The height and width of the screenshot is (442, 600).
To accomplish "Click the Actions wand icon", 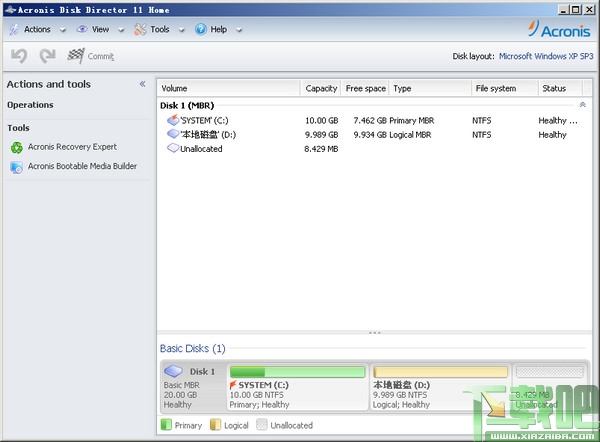I will tap(14, 29).
